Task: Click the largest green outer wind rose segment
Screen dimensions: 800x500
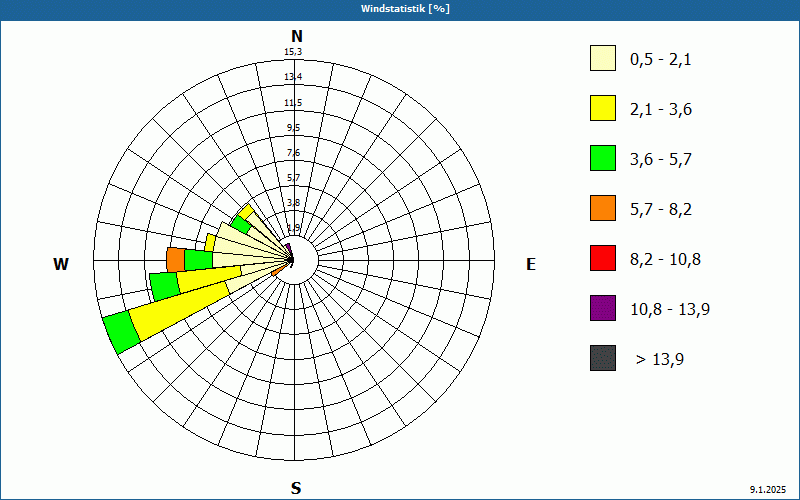Action: coord(121,332)
